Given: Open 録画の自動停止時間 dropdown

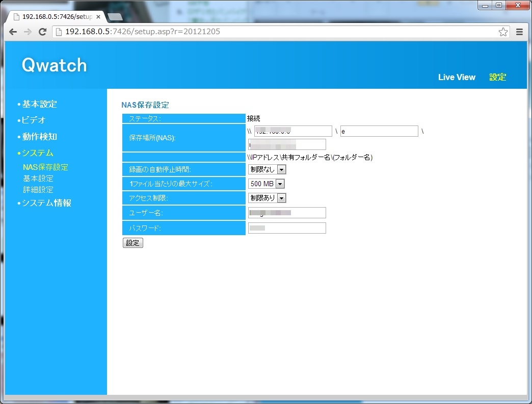Looking at the screenshot, I should click(267, 169).
